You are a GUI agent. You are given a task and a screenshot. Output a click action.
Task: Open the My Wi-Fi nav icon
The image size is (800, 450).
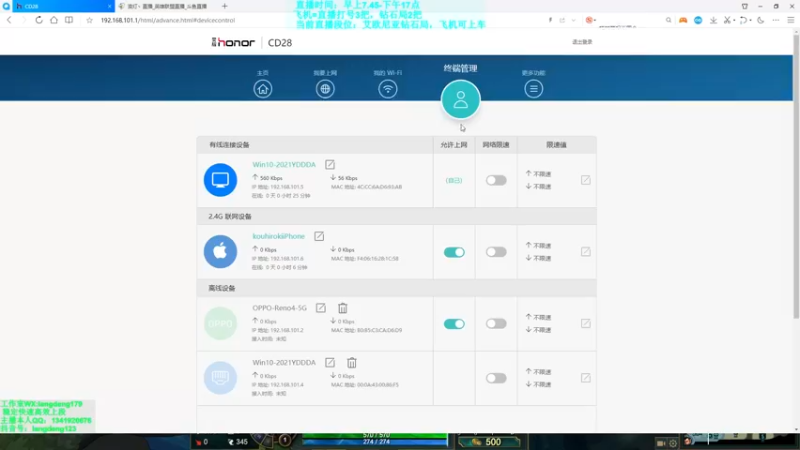coord(388,89)
